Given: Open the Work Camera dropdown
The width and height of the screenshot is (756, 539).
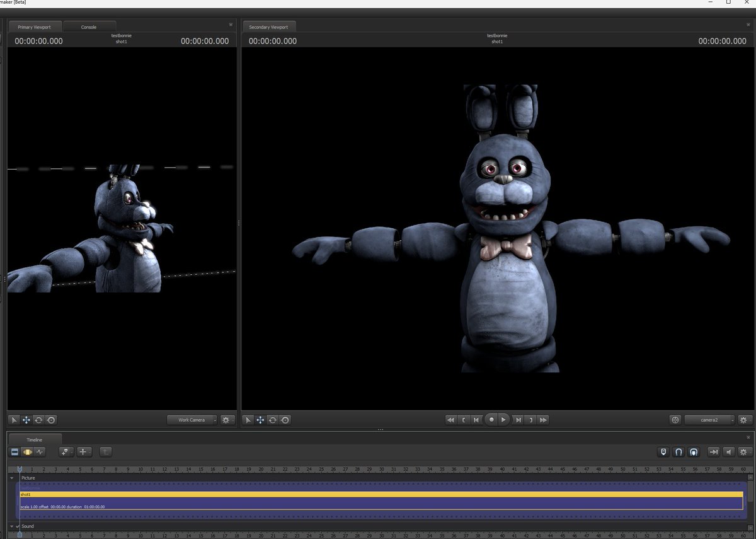Looking at the screenshot, I should click(x=192, y=419).
